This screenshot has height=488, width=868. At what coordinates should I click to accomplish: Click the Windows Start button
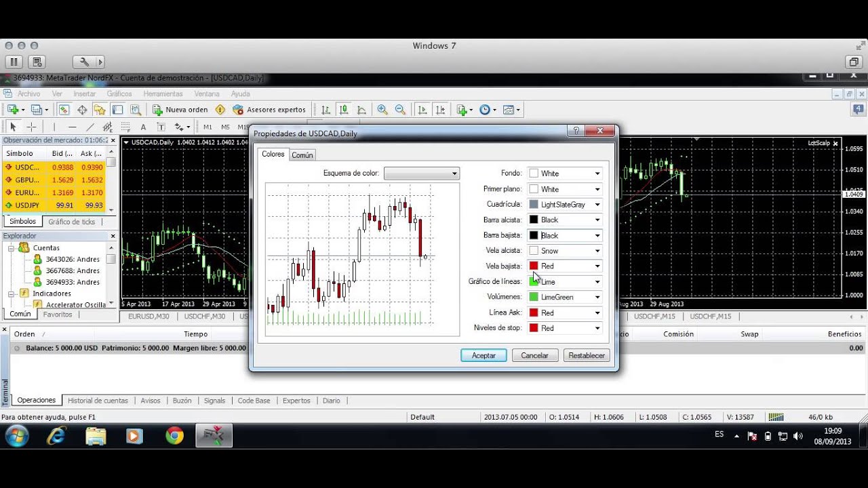(x=16, y=436)
